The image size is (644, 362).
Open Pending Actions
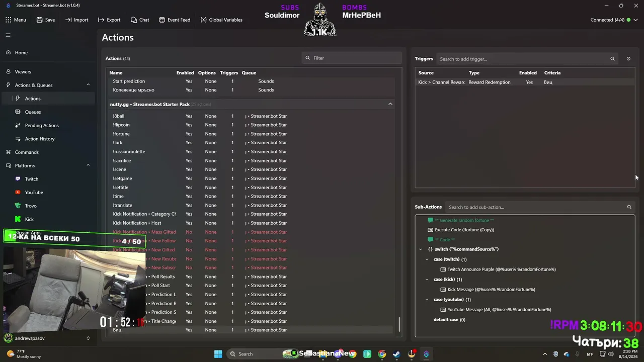tap(48, 125)
